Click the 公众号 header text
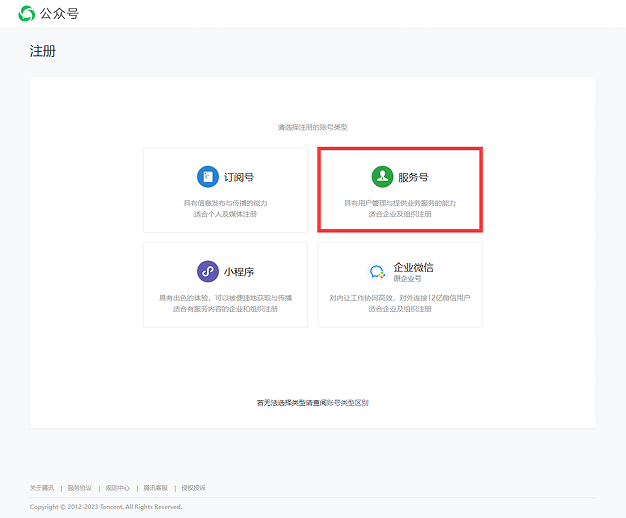Screen dimensions: 626x518 [x=59, y=14]
